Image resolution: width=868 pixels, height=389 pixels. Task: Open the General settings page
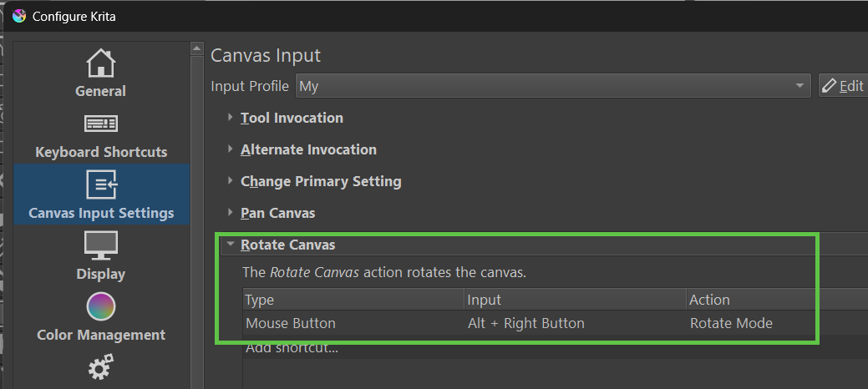click(x=101, y=73)
